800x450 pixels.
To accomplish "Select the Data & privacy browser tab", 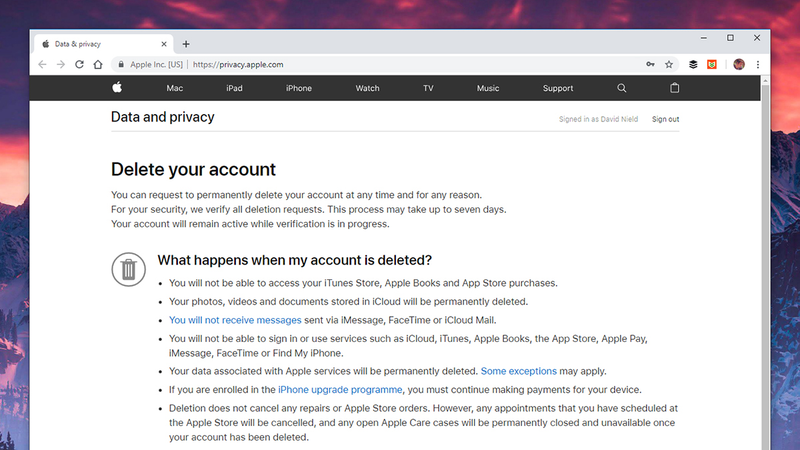I will [104, 44].
